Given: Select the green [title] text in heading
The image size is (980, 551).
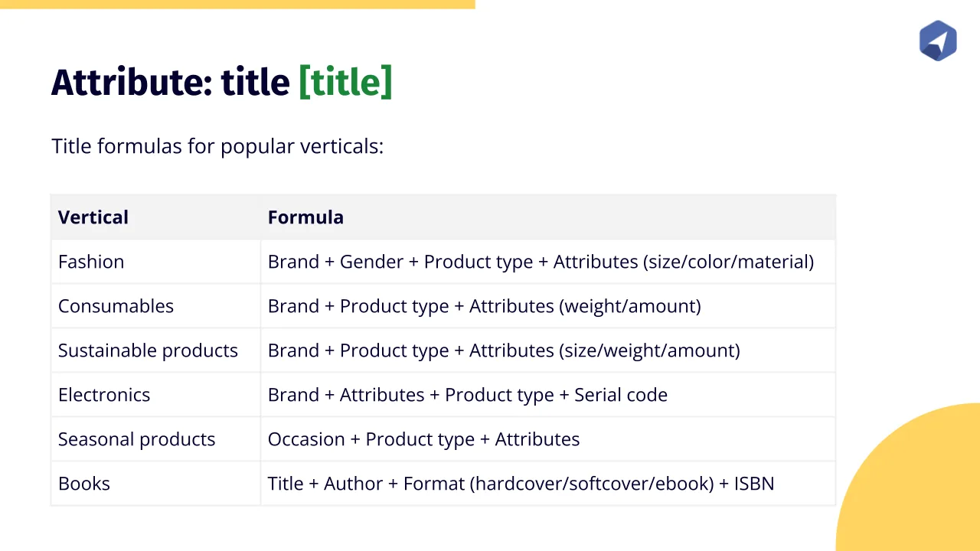Looking at the screenshot, I should click(345, 82).
